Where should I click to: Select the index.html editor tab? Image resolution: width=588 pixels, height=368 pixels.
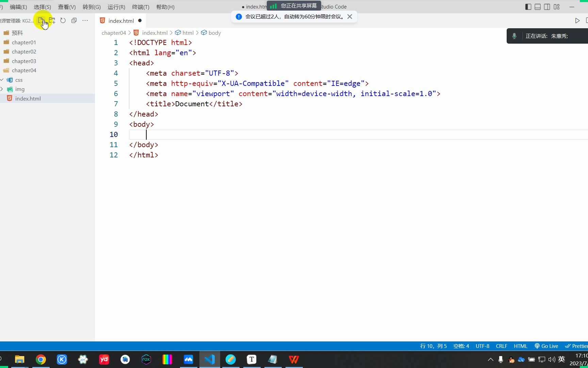pos(121,20)
